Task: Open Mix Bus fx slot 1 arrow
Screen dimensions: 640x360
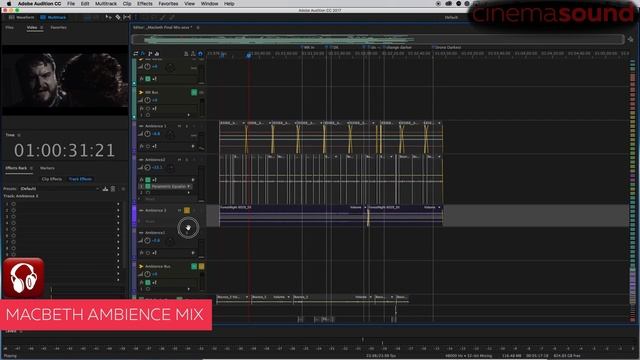Action: pyautogui.click(x=189, y=115)
